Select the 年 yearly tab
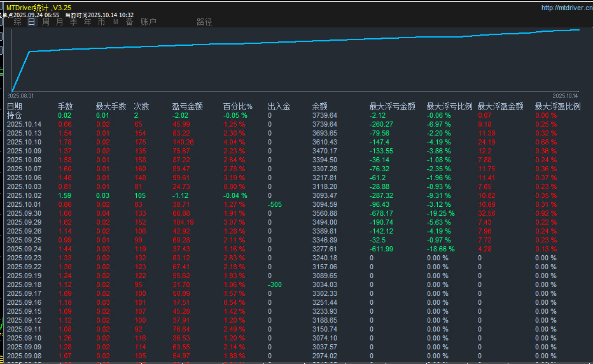 coord(87,22)
